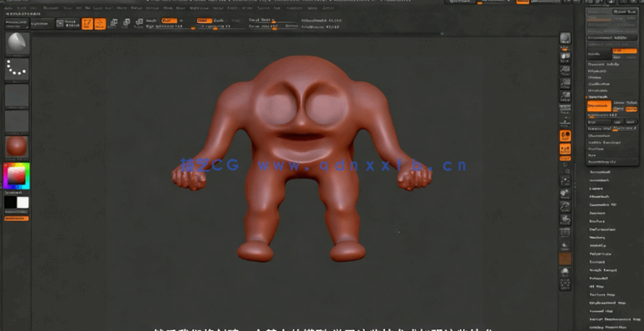This screenshot has height=331, width=644.
Task: Open the Alpha menu
Action: coord(8,8)
